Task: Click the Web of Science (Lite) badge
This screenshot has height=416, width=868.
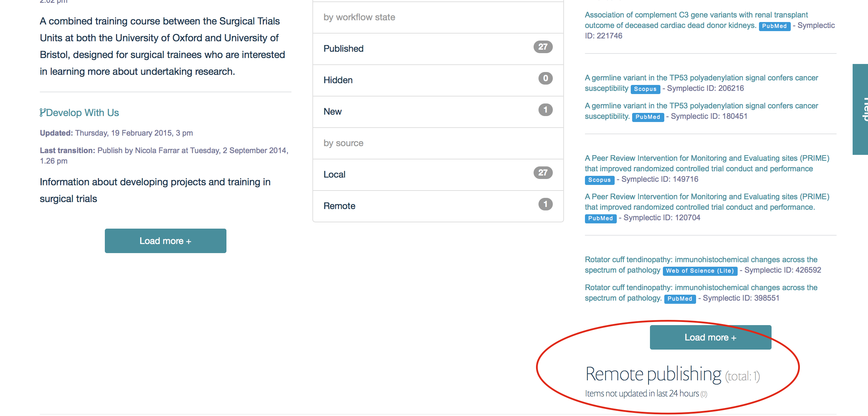Action: coord(700,271)
